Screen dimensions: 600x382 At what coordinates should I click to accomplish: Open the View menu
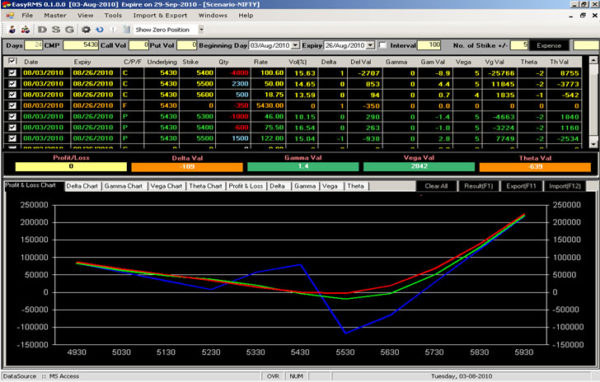(85, 15)
